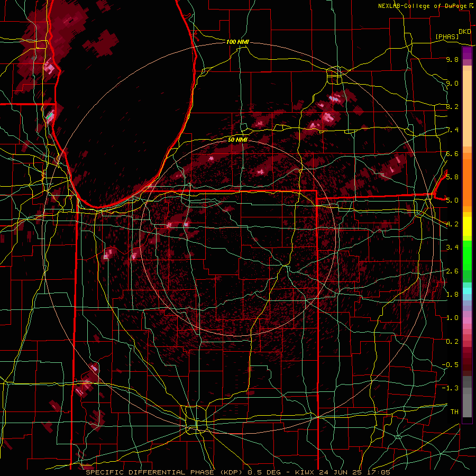Click the 6.6 value on the color scale
This screenshot has width=476, height=476.
pyautogui.click(x=452, y=153)
